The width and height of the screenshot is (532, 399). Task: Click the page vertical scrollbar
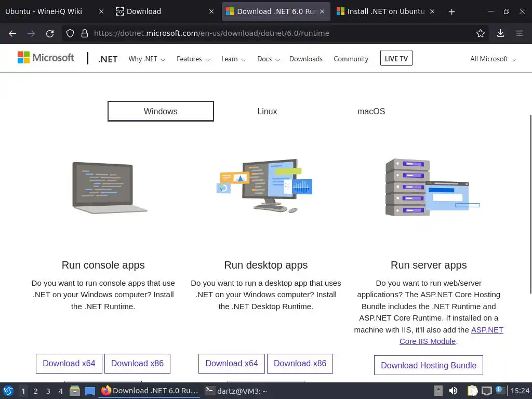(x=530, y=204)
